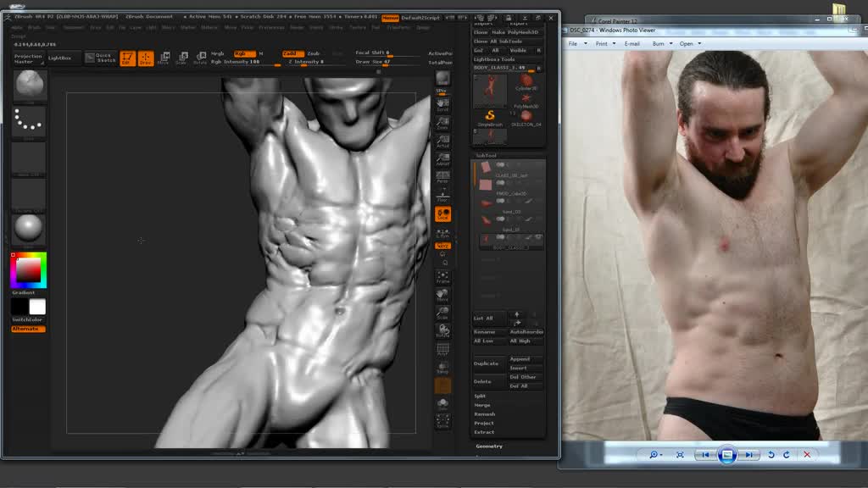Select the PolyMesh3D star tool thumbnail

(x=526, y=102)
